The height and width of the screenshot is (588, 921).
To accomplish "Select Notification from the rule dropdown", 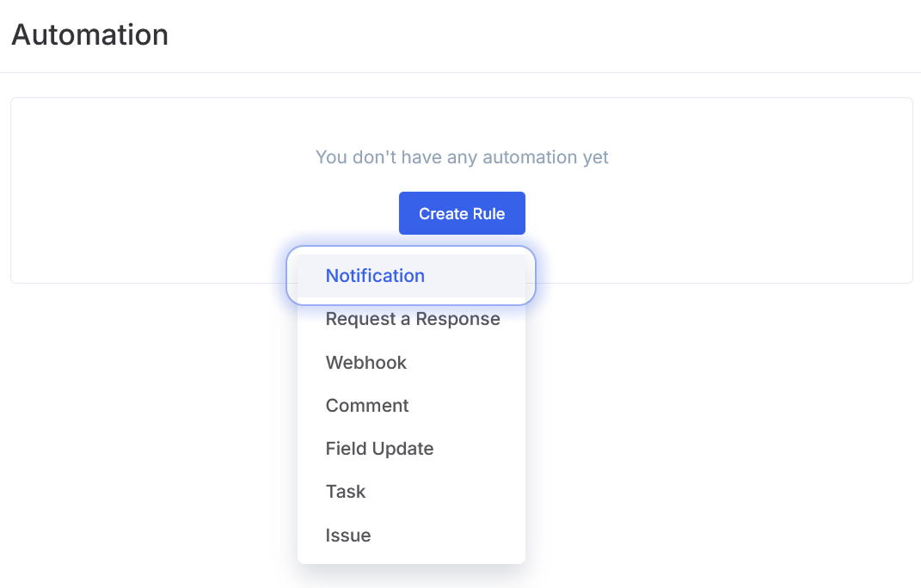I will [376, 276].
